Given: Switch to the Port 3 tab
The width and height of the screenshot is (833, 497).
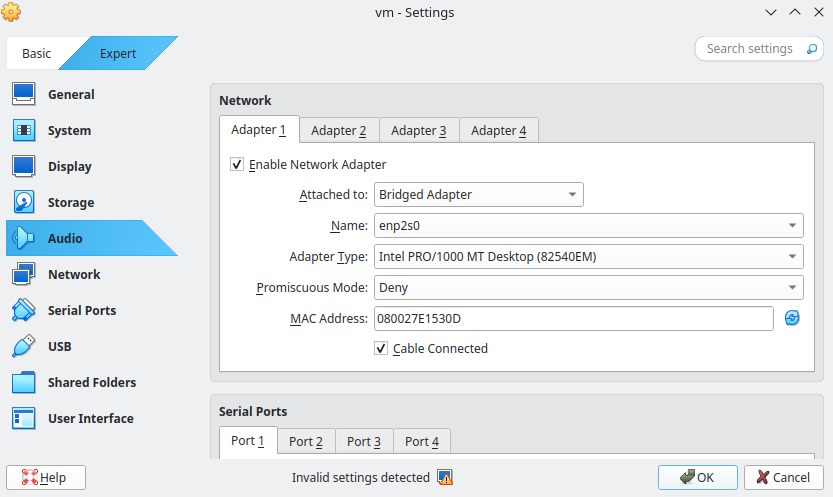Looking at the screenshot, I should (x=364, y=441).
